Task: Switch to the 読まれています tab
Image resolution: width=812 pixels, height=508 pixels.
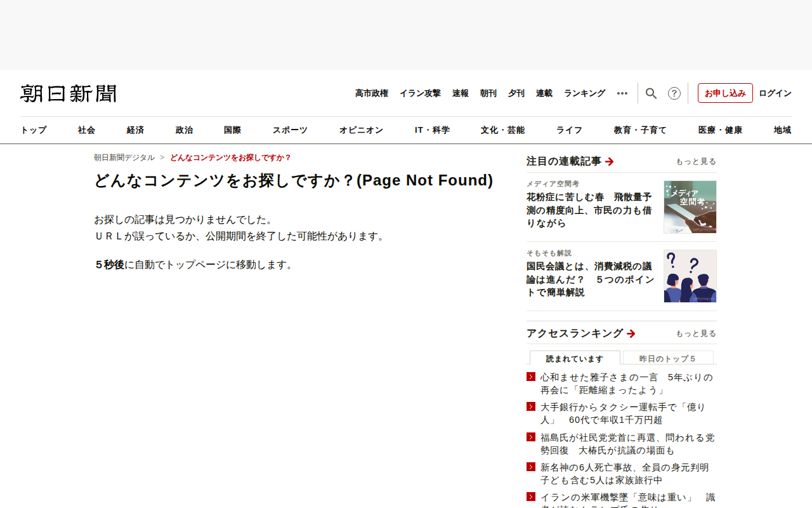Action: (x=575, y=358)
